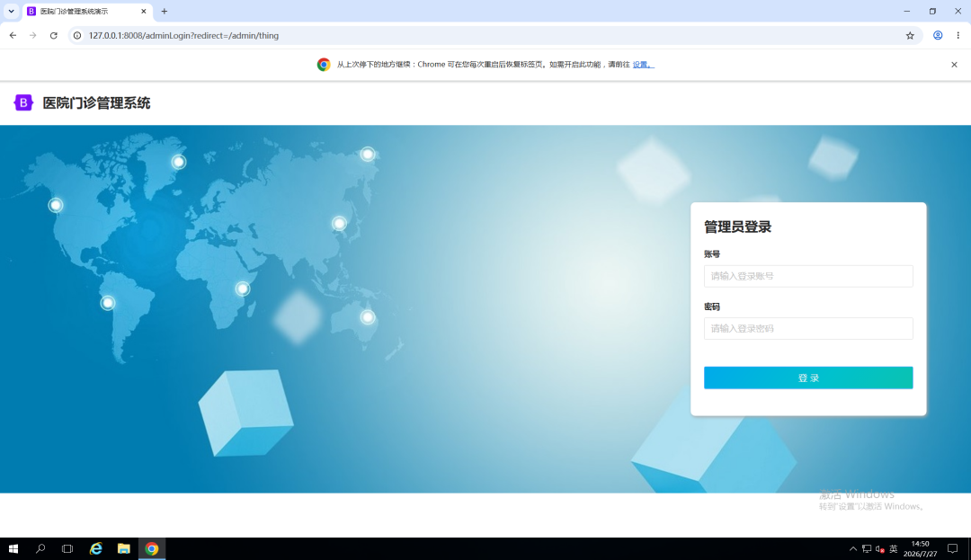Open Windows search from taskbar

tap(40, 549)
